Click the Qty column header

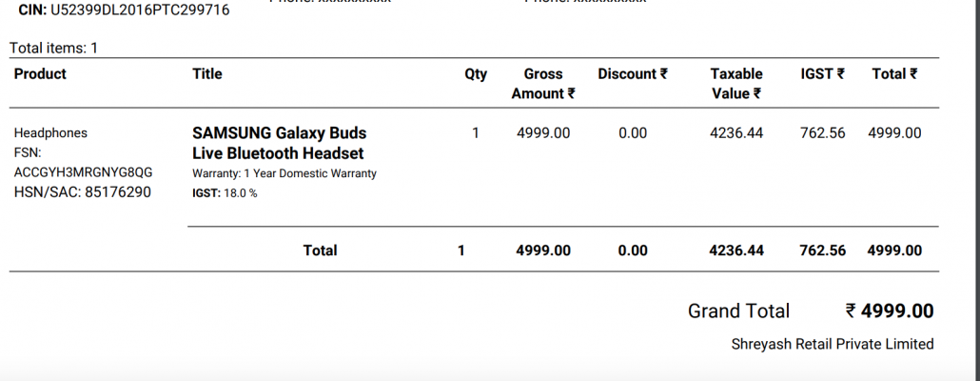pos(476,74)
